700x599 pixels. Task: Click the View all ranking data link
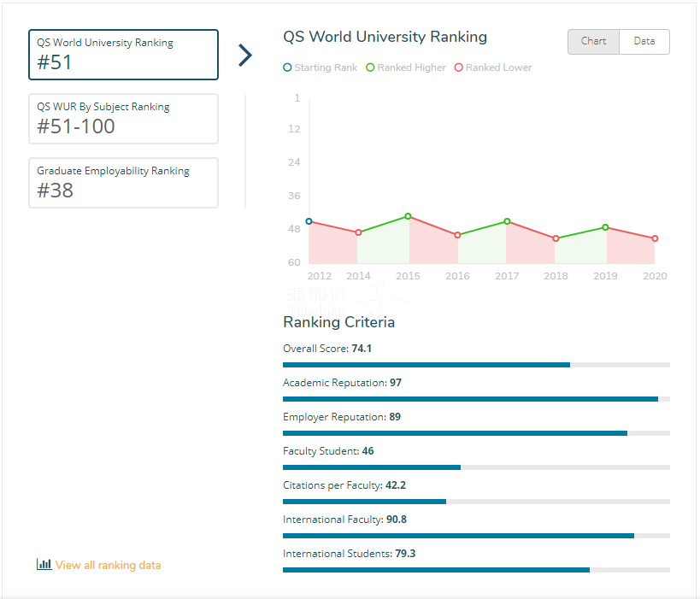click(x=108, y=565)
